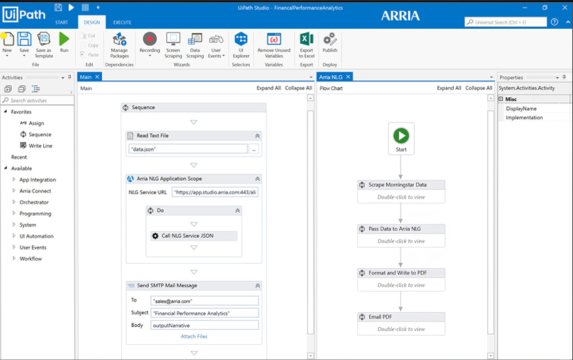Click Save as Template icon
Screen dimensions: 573x360
click(44, 39)
